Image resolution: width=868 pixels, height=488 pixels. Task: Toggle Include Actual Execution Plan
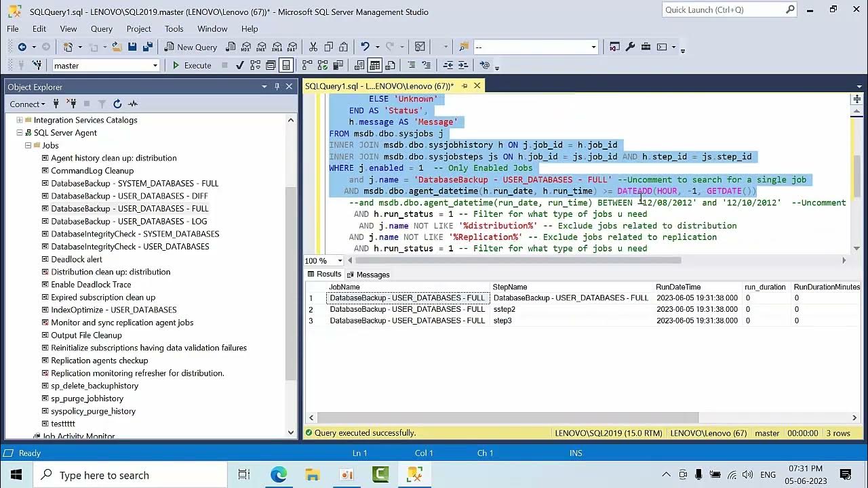click(307, 65)
